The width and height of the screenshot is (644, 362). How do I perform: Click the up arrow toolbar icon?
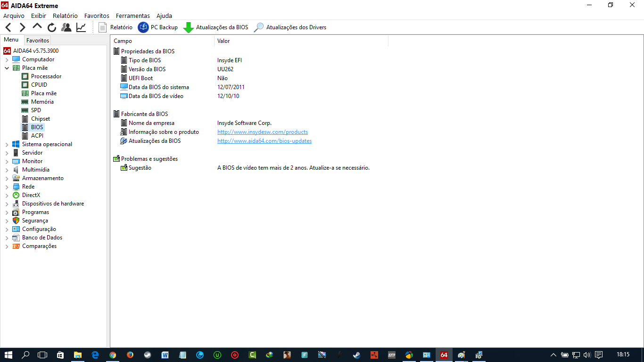tap(37, 27)
